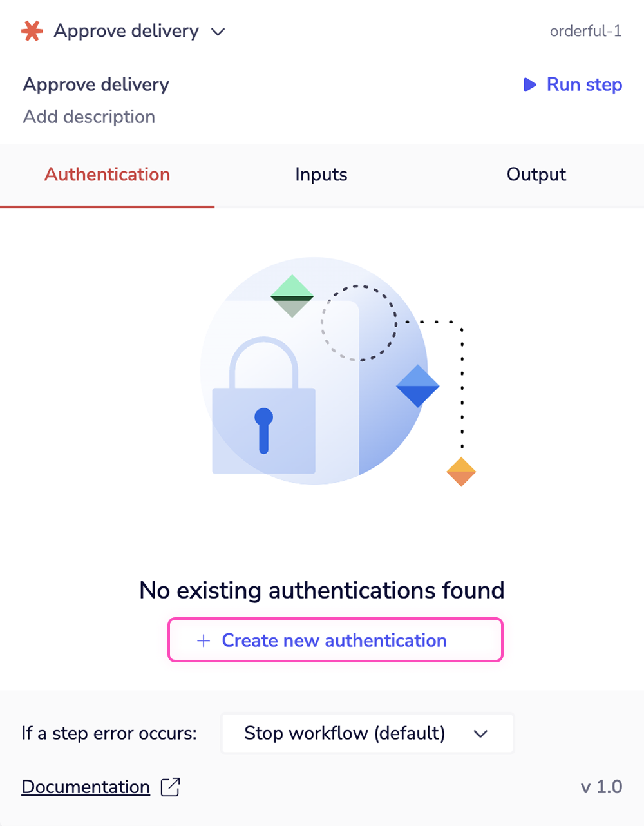Click the orange diamond in the illustration

coord(461,471)
